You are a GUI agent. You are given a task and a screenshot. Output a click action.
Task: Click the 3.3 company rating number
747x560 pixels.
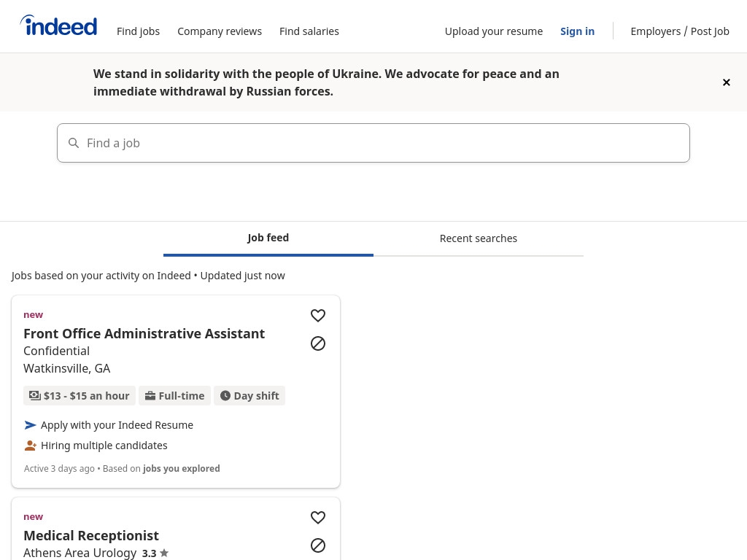click(x=149, y=553)
